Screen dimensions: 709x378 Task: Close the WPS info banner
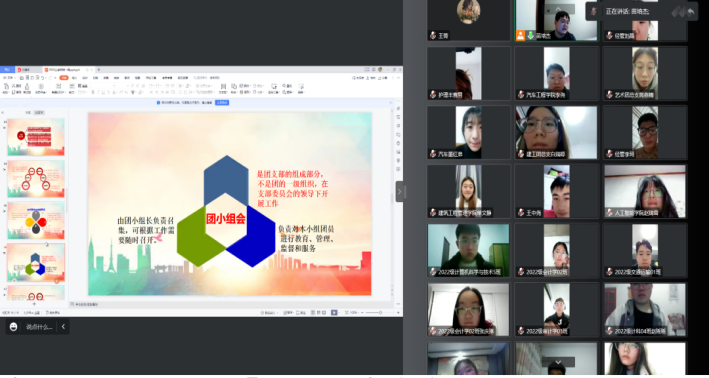pyautogui.click(x=391, y=103)
